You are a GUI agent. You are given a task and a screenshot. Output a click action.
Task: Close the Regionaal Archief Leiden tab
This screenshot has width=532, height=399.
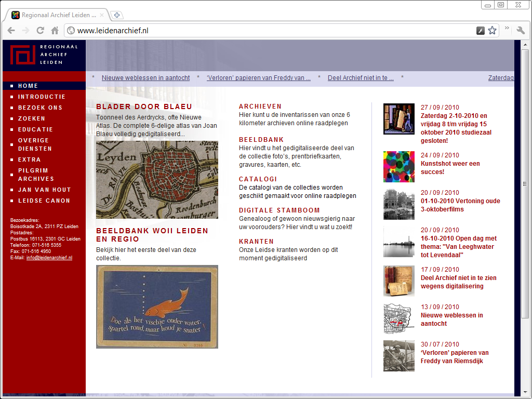click(102, 15)
